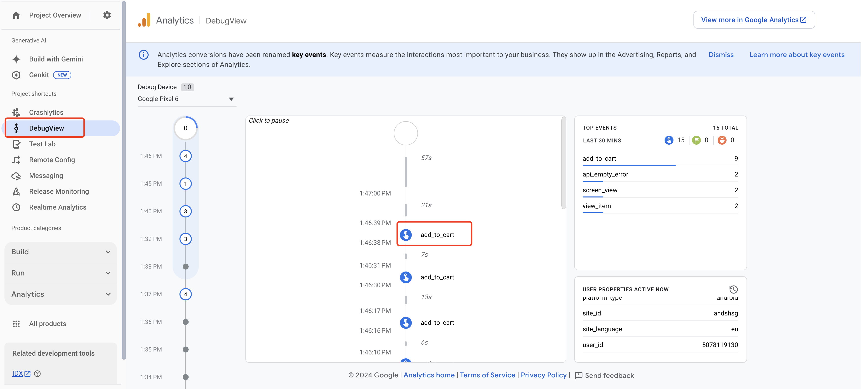Screen dimensions: 868x389
Task: Click the event stream vertical scrollbar
Action: (x=563, y=163)
